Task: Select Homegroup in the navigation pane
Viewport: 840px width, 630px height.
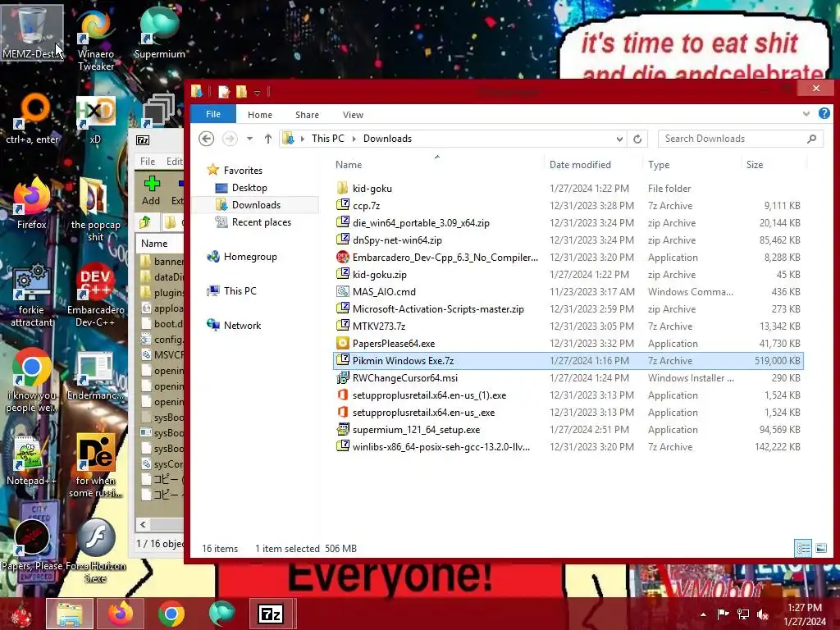Action: pyautogui.click(x=250, y=257)
